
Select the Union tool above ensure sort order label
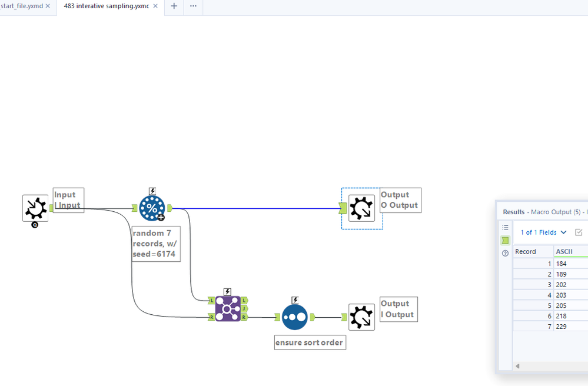294,316
